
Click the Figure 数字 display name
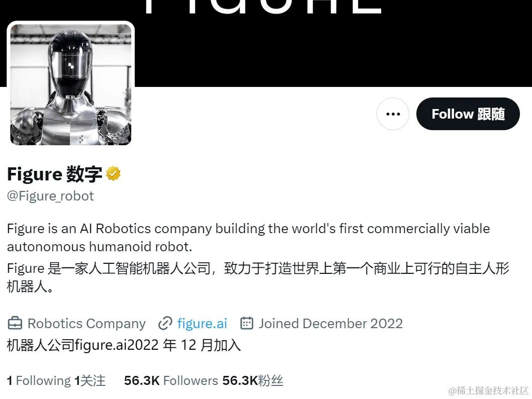tap(54, 174)
